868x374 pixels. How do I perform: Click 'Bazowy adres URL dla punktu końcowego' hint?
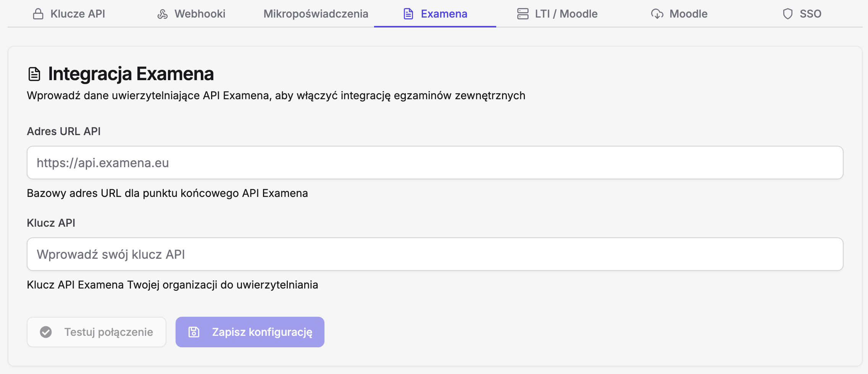tap(168, 193)
